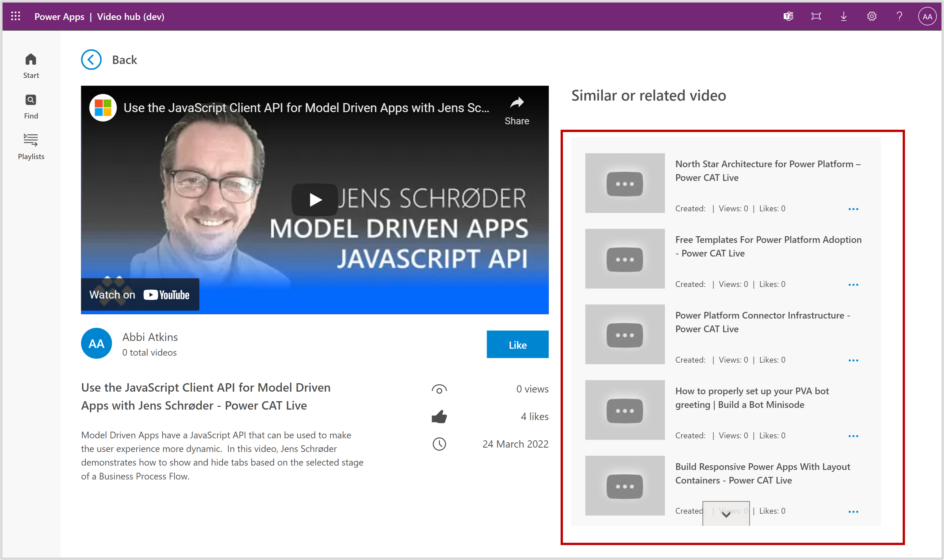The image size is (944, 560).
Task: Expand options for North Star Architecture video
Action: point(853,209)
